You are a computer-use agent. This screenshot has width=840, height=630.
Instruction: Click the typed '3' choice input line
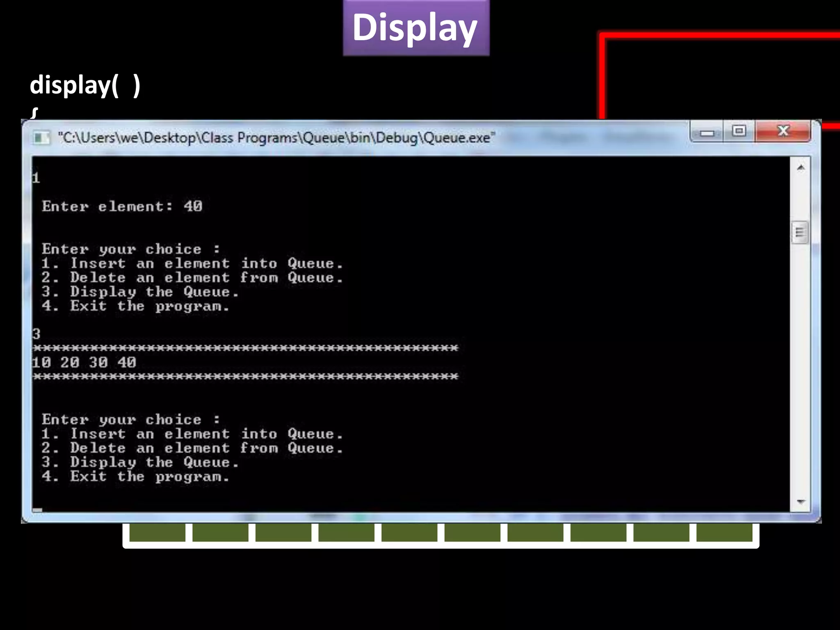[x=37, y=334]
